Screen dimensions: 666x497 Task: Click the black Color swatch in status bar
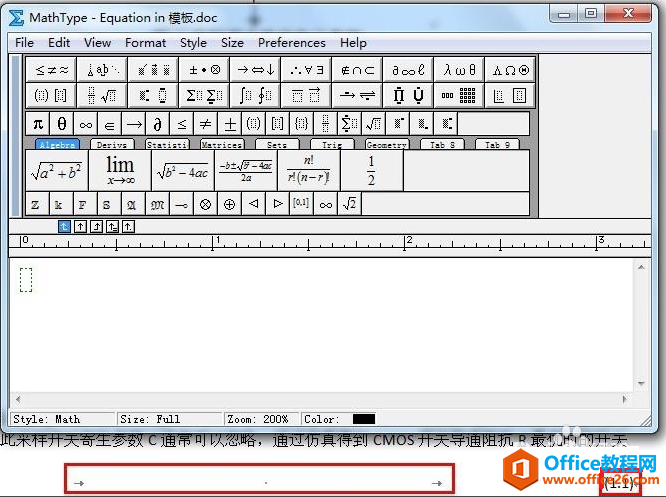point(364,419)
